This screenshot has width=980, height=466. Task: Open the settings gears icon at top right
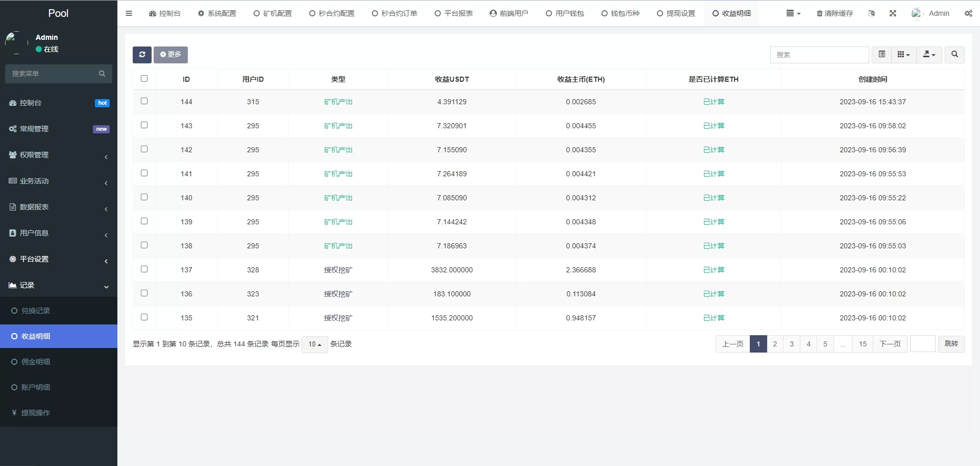point(968,13)
